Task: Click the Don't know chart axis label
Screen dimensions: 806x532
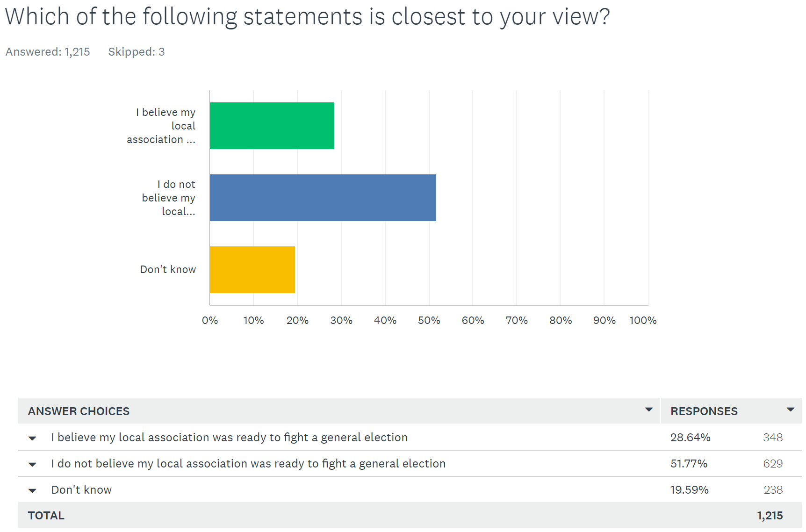Action: [168, 269]
